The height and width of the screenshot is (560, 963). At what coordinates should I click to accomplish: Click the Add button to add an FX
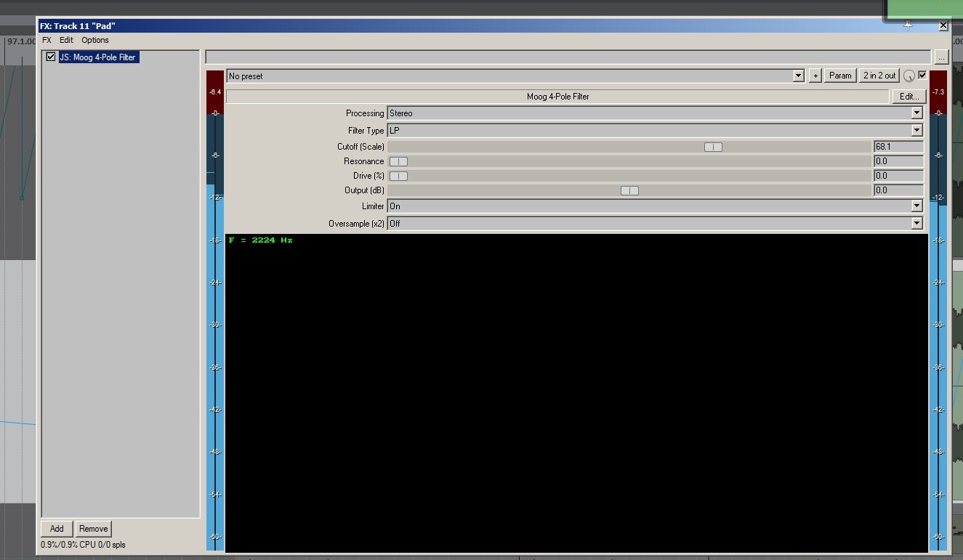[57, 529]
